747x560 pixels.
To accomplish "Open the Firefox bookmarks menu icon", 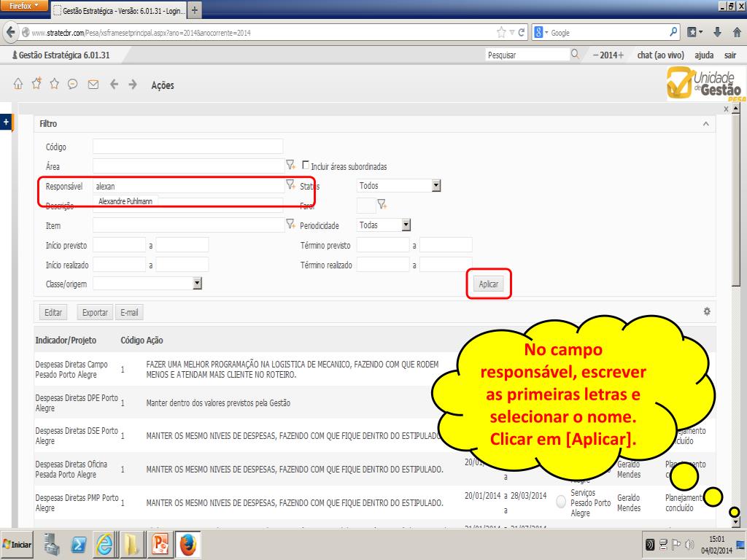I will pos(694,32).
